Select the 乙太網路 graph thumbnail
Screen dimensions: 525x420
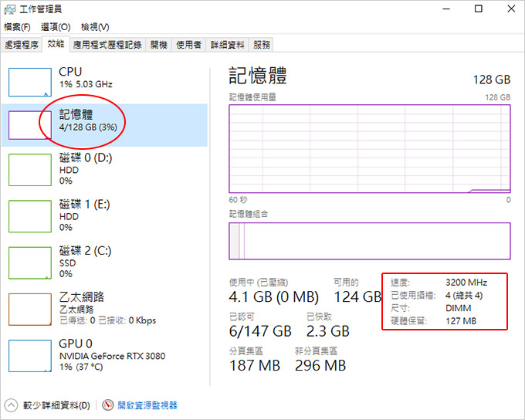[30, 310]
